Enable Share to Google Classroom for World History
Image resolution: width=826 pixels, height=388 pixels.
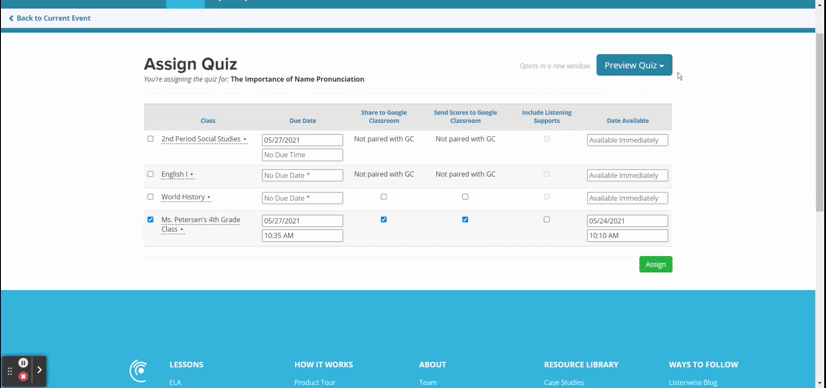coord(384,197)
